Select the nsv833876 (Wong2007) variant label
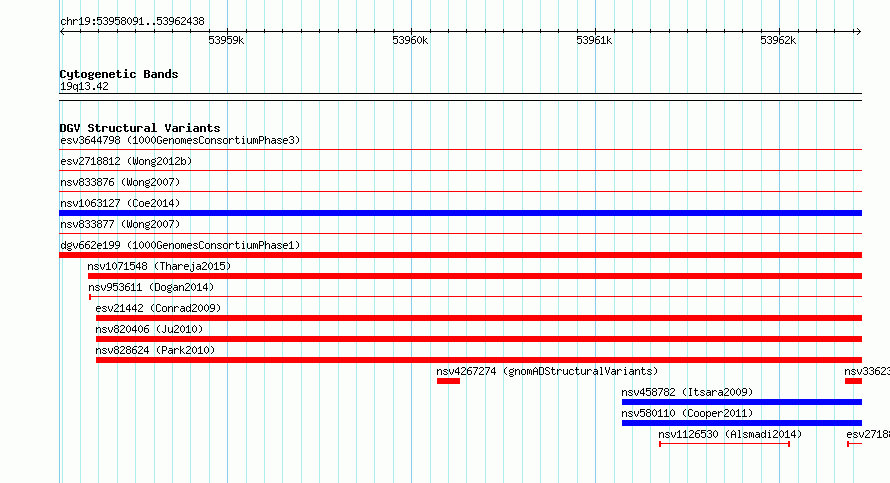This screenshot has height=483, width=890. pos(120,182)
